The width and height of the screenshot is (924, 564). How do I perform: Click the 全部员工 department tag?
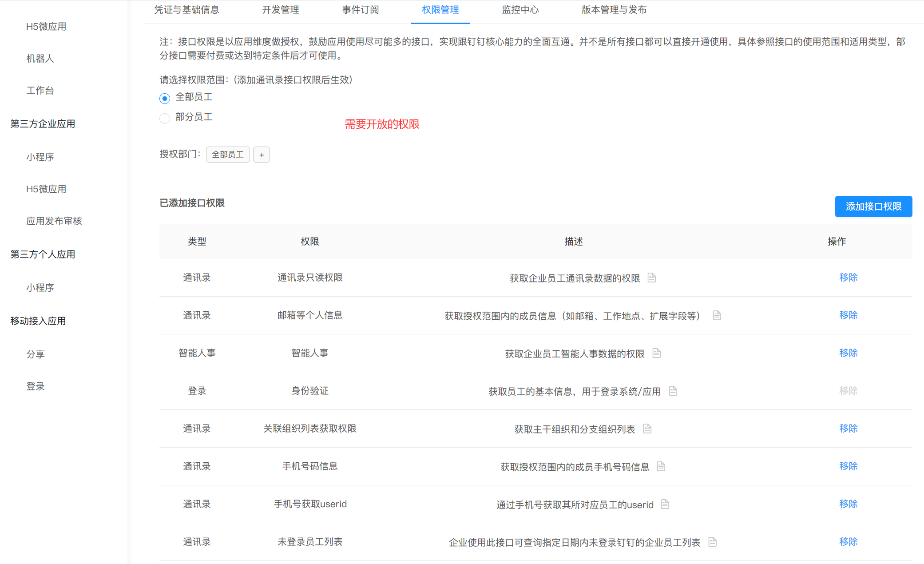tap(228, 155)
